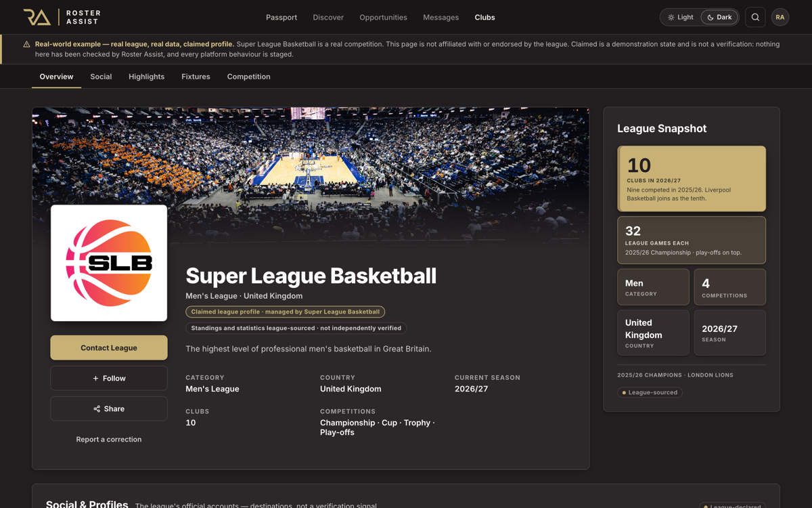
Task: Open Passport in top navigation
Action: (x=281, y=17)
